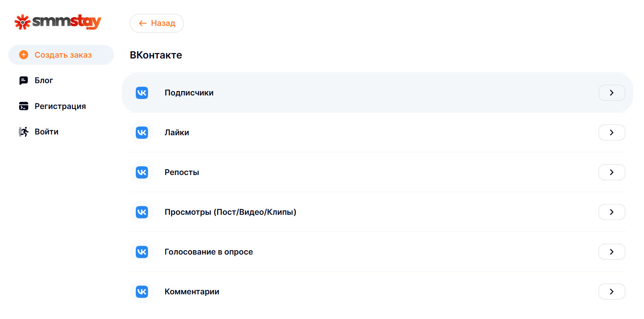Image resolution: width=644 pixels, height=319 pixels.
Task: Click the VK icon next to Подписчики
Action: point(142,93)
